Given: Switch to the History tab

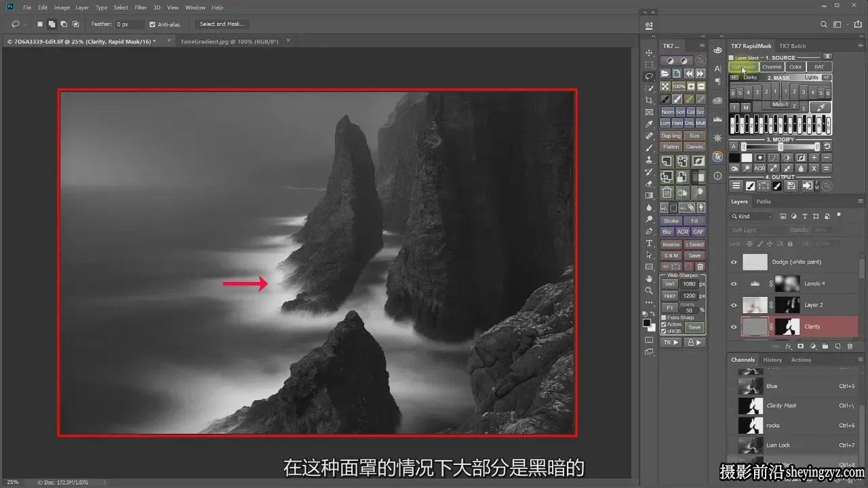Looking at the screenshot, I should pos(772,360).
